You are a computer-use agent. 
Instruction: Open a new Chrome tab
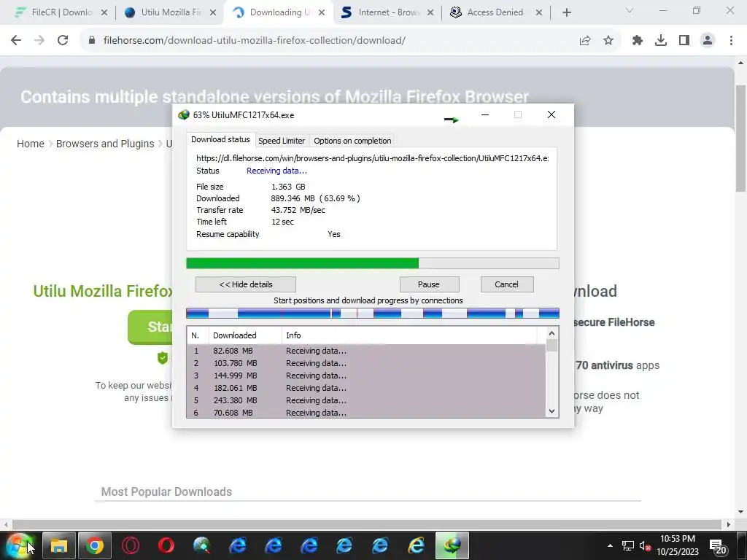point(566,13)
